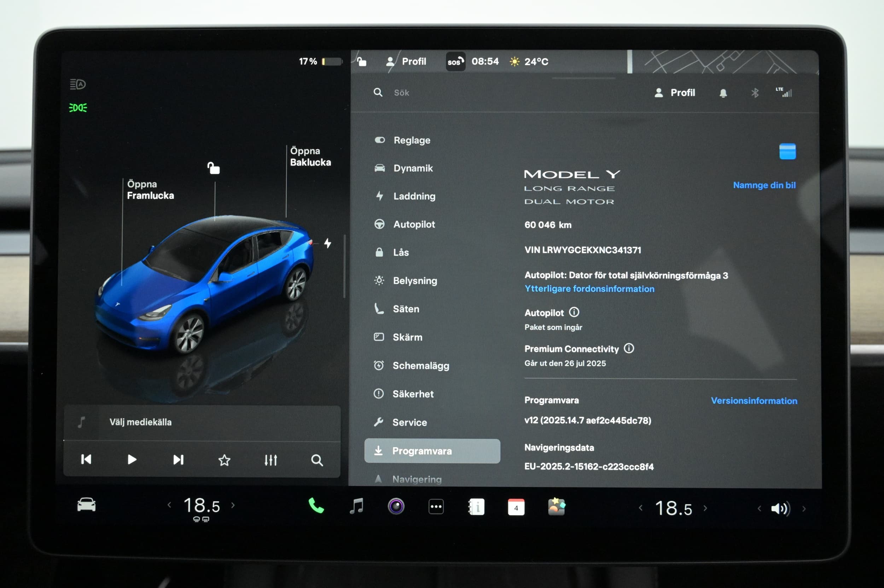
Task: Open the owner's manual info app
Action: [x=476, y=507]
